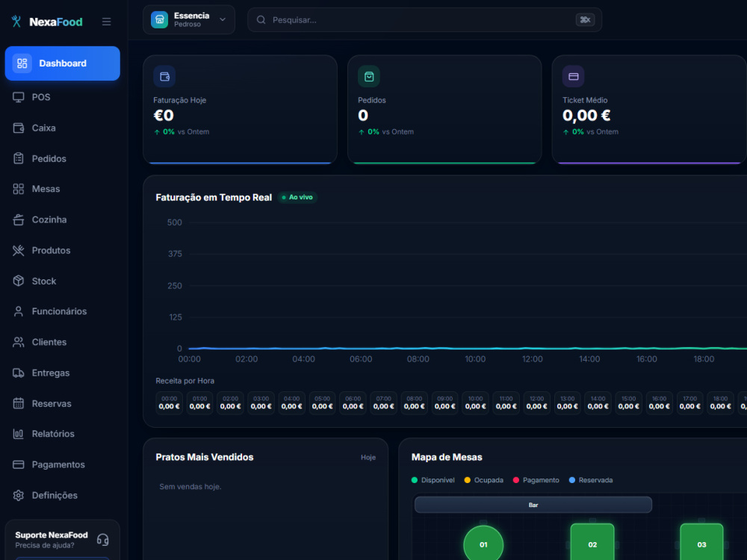
Task: Click the Pedidos clipboard icon
Action: [19, 158]
